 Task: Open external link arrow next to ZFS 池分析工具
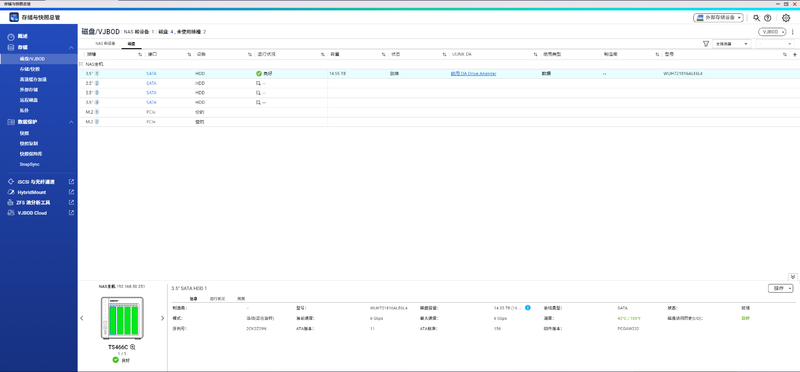pyautogui.click(x=71, y=203)
